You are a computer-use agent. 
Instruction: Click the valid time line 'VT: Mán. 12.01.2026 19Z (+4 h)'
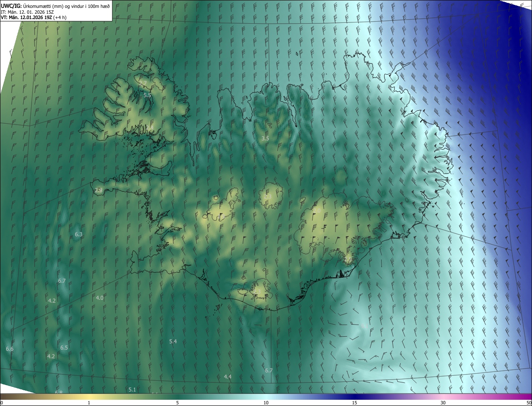click(34, 17)
